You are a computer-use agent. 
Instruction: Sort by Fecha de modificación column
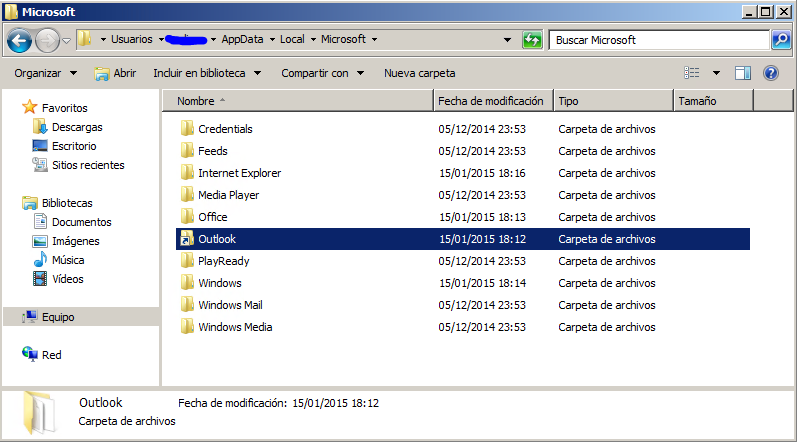tap(494, 101)
